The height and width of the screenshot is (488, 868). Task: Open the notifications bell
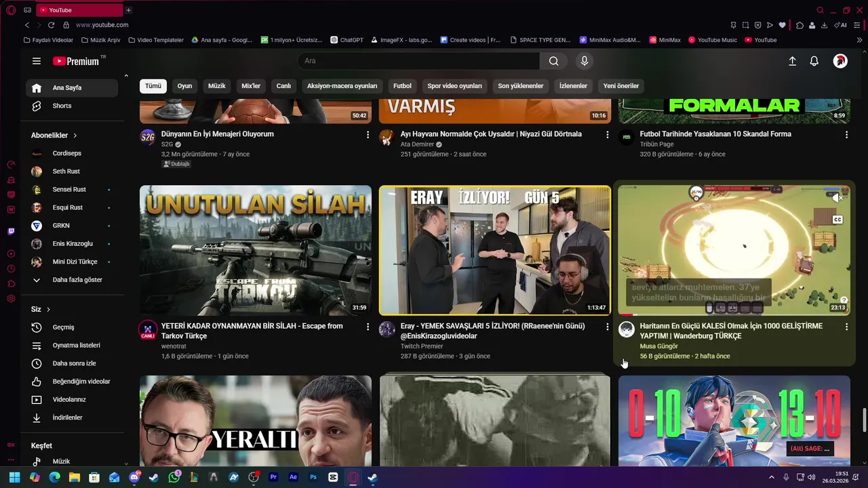(x=814, y=61)
